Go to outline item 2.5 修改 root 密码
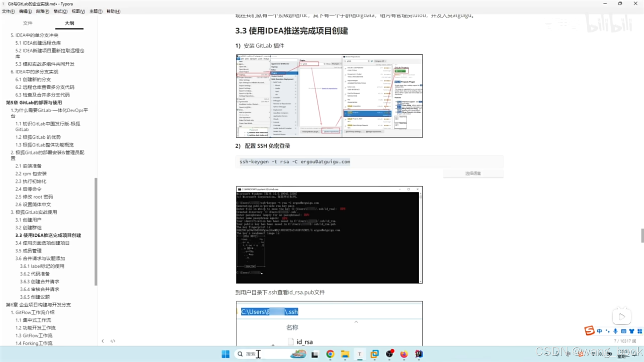The height and width of the screenshot is (362, 644). 34,197
